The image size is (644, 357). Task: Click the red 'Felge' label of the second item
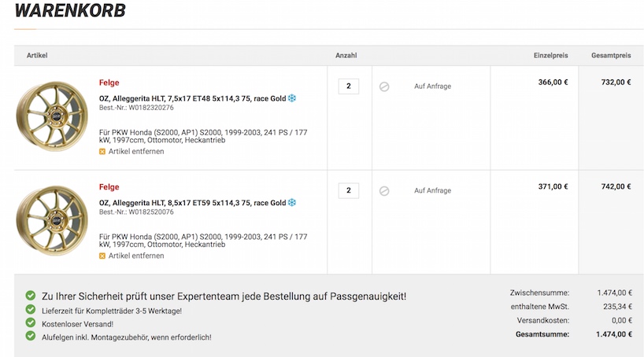[x=109, y=187]
